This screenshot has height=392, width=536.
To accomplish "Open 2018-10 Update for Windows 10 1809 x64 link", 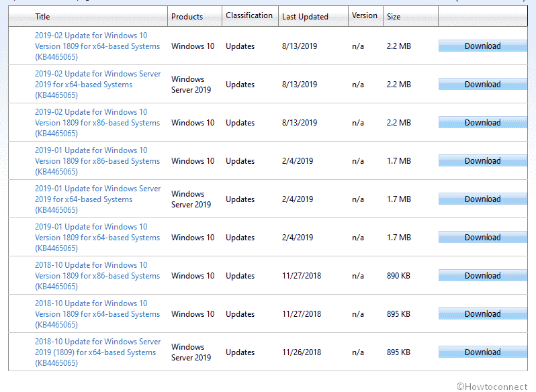I will pyautogui.click(x=97, y=314).
